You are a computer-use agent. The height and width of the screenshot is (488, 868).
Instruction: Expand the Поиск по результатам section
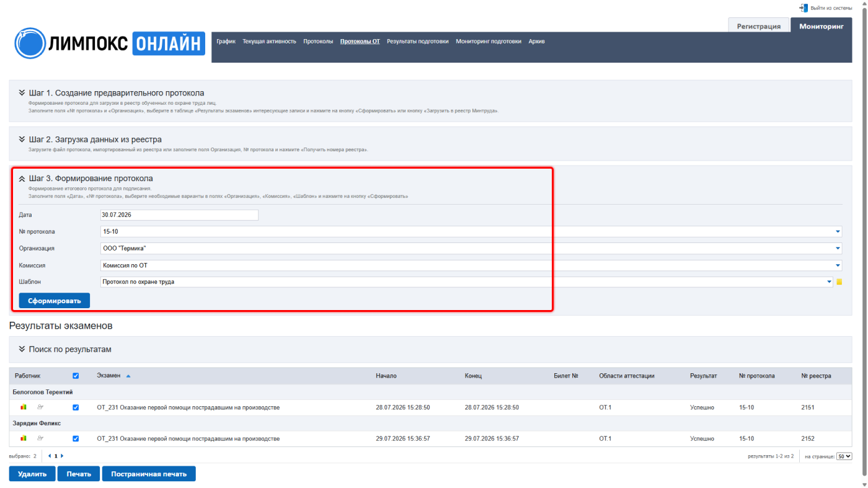pos(22,349)
